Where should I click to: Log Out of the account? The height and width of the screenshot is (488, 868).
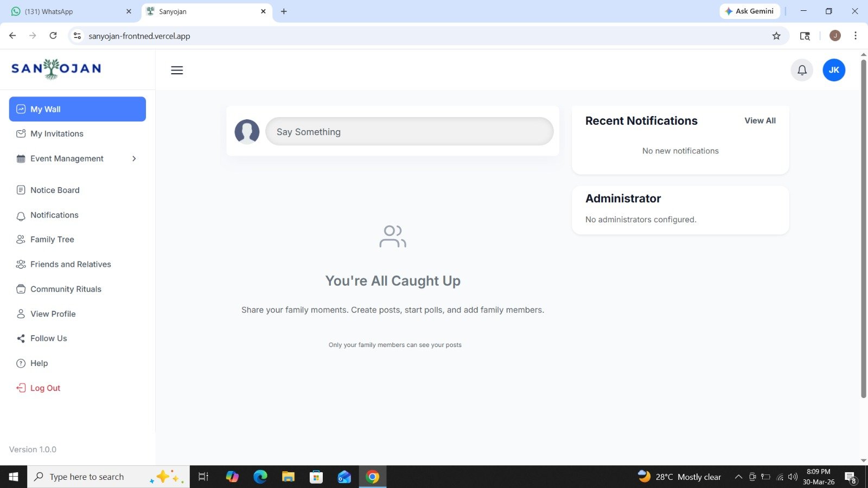click(45, 388)
